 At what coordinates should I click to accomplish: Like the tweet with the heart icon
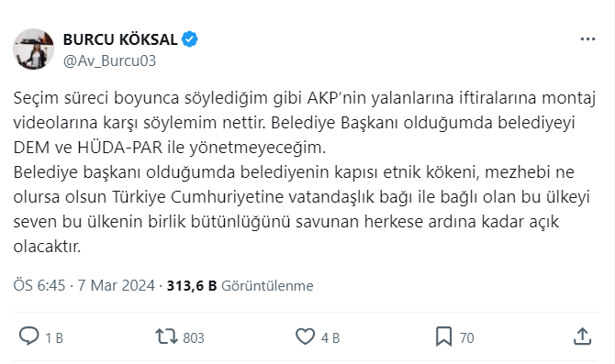(305, 336)
